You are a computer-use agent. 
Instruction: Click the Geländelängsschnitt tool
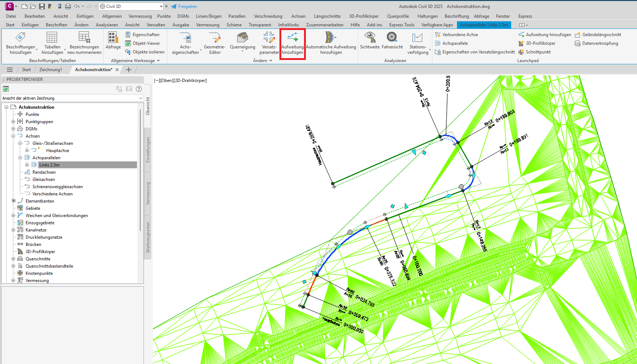click(598, 35)
